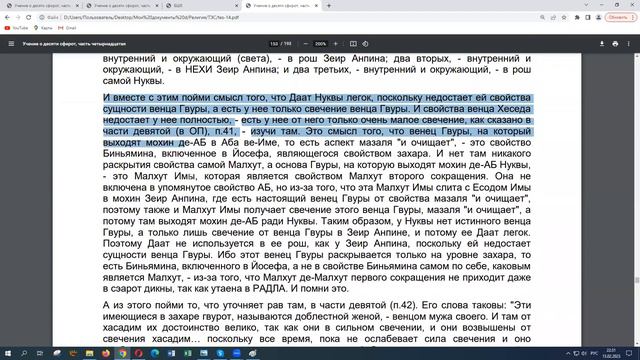
Task: Click the word 'Биньямина' starting the eighth body line
Action: point(127,154)
